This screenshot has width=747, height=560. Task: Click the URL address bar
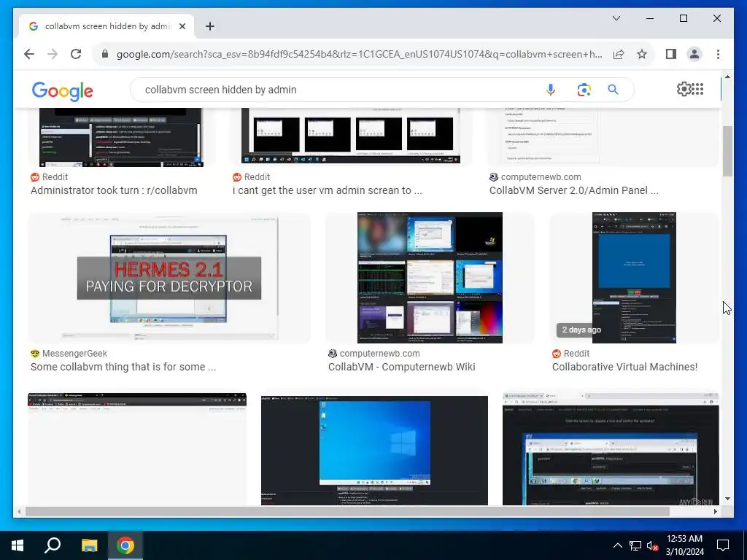pyautogui.click(x=359, y=54)
